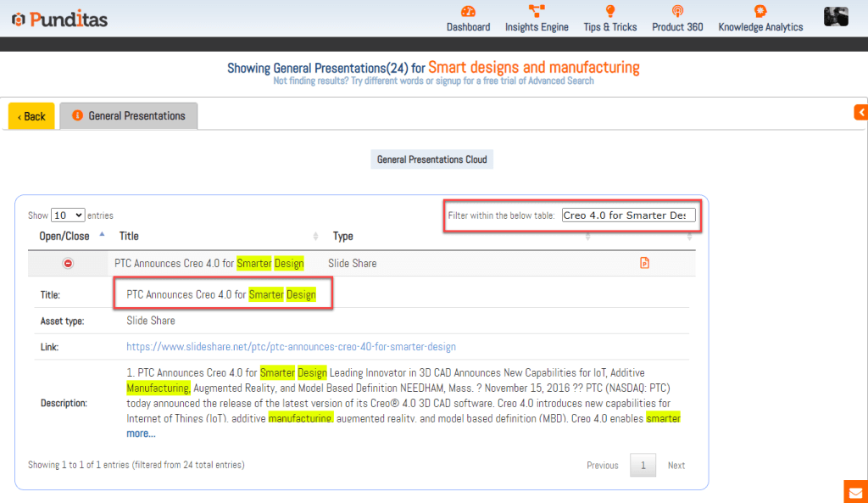Sort table by Type column
The width and height of the screenshot is (868, 503).
click(x=342, y=236)
